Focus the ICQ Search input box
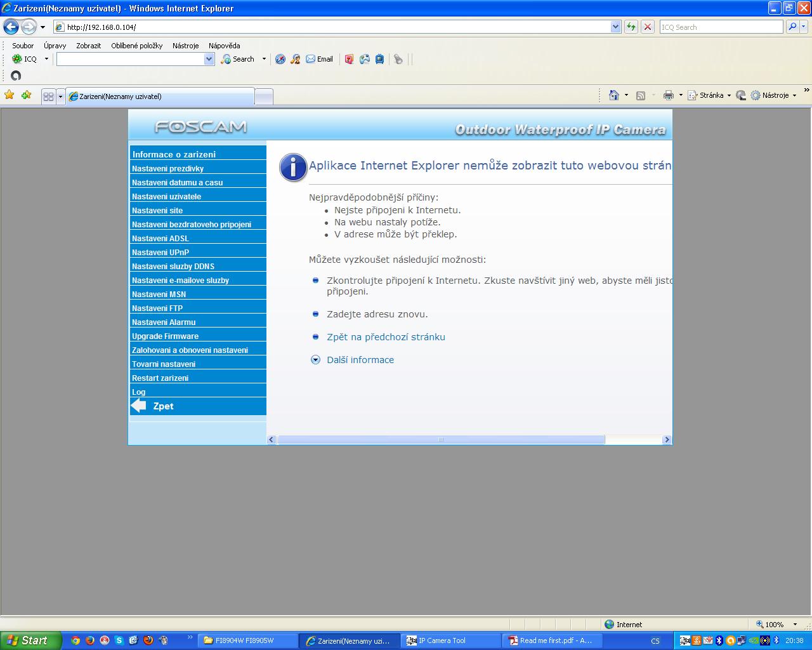The image size is (812, 650). point(721,27)
